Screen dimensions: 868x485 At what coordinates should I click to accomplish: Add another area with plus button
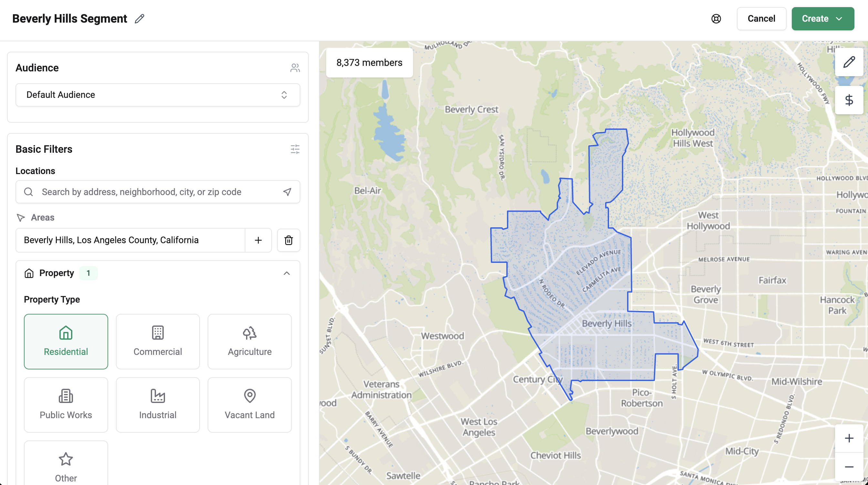(x=258, y=240)
